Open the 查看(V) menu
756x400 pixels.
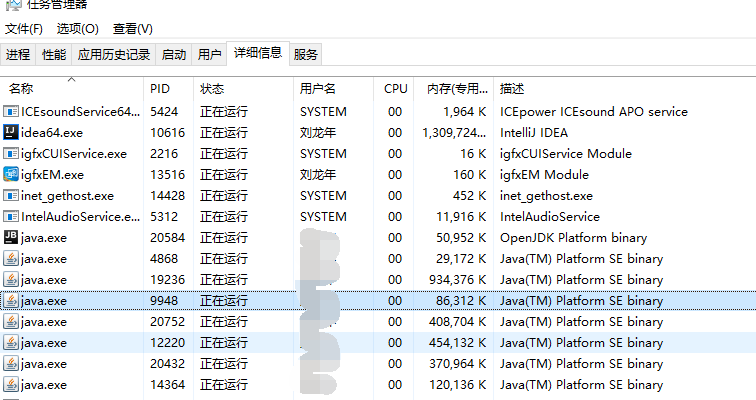[x=132, y=29]
